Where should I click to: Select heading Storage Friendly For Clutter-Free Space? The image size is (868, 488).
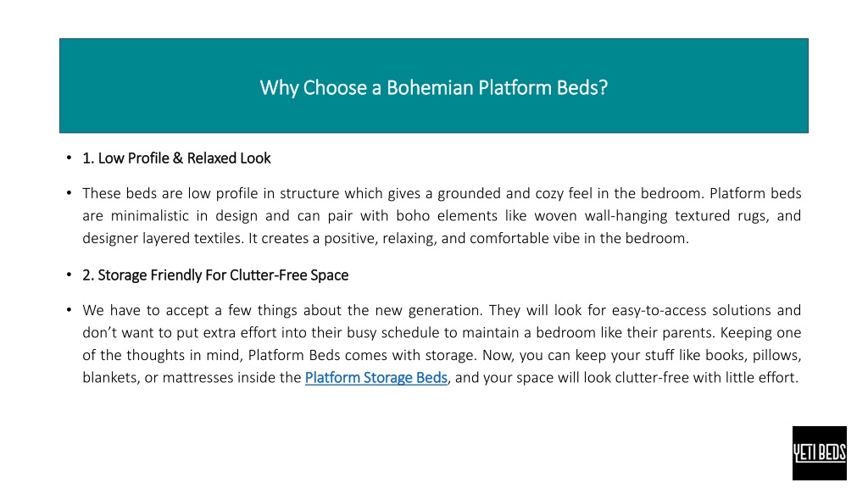tap(215, 275)
